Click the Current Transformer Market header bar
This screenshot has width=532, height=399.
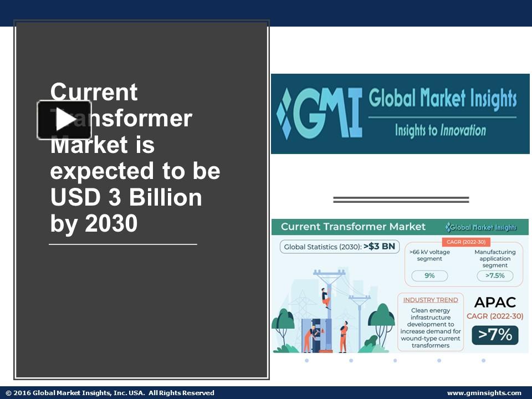pos(353,227)
